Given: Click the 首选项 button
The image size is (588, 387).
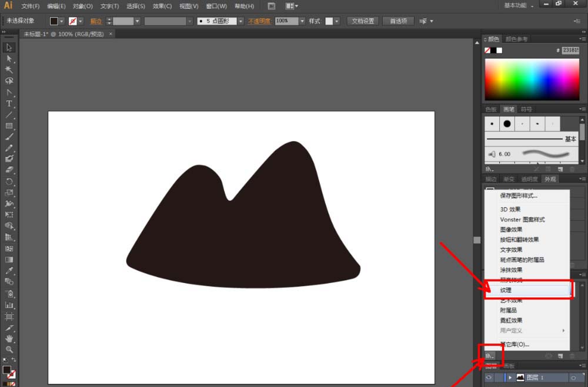Looking at the screenshot, I should point(398,21).
